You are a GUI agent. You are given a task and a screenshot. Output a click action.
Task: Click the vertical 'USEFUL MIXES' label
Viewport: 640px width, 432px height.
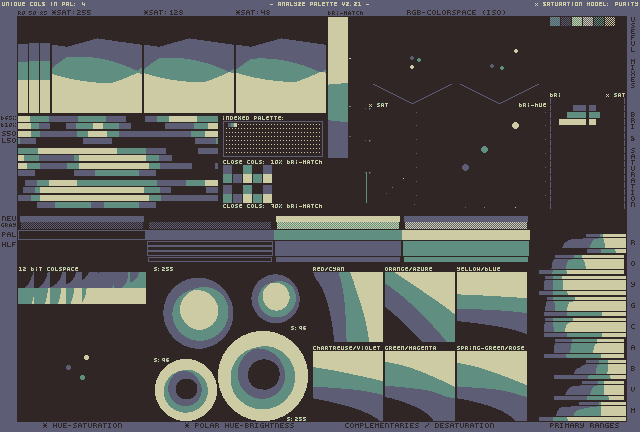point(633,52)
